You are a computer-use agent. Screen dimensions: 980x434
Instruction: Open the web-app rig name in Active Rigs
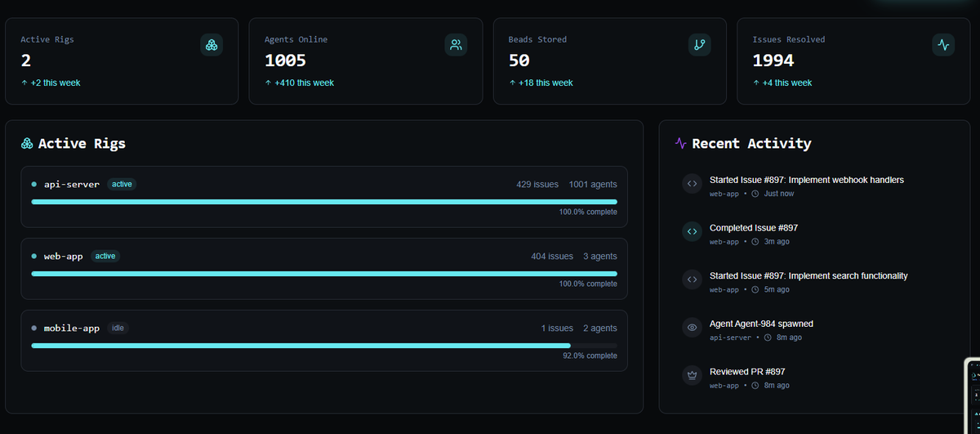(x=64, y=256)
